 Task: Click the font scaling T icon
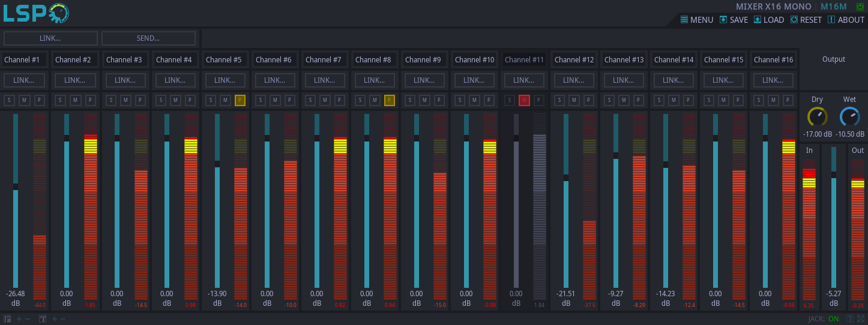click(x=43, y=319)
